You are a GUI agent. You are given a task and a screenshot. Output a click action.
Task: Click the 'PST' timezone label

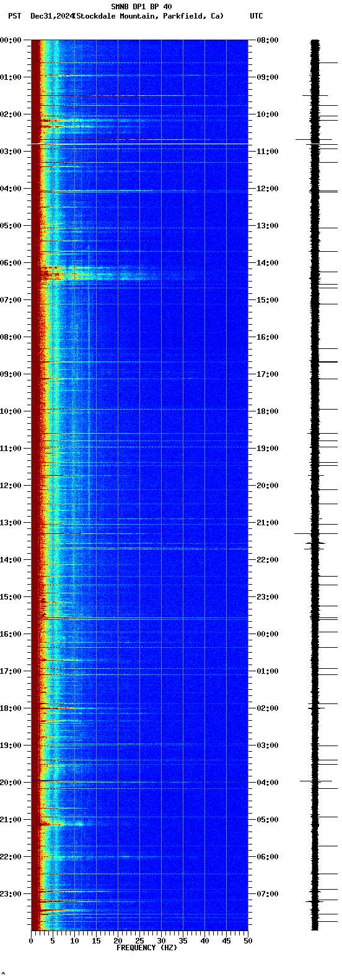(14, 16)
